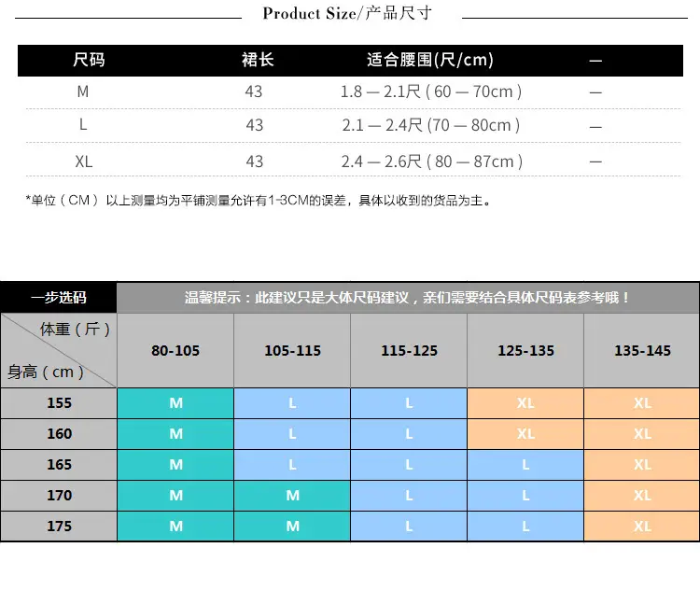Click the teal M cell for 170 and 105-115

pyautogui.click(x=292, y=496)
